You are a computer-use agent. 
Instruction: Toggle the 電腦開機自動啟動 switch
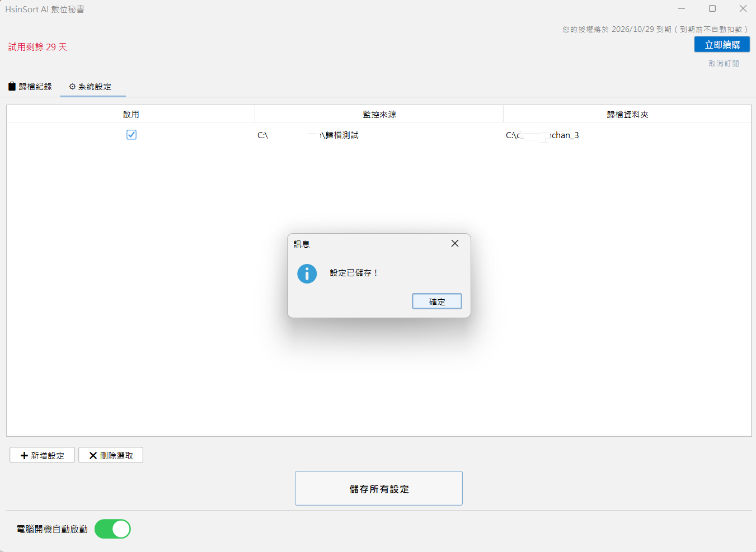click(112, 529)
